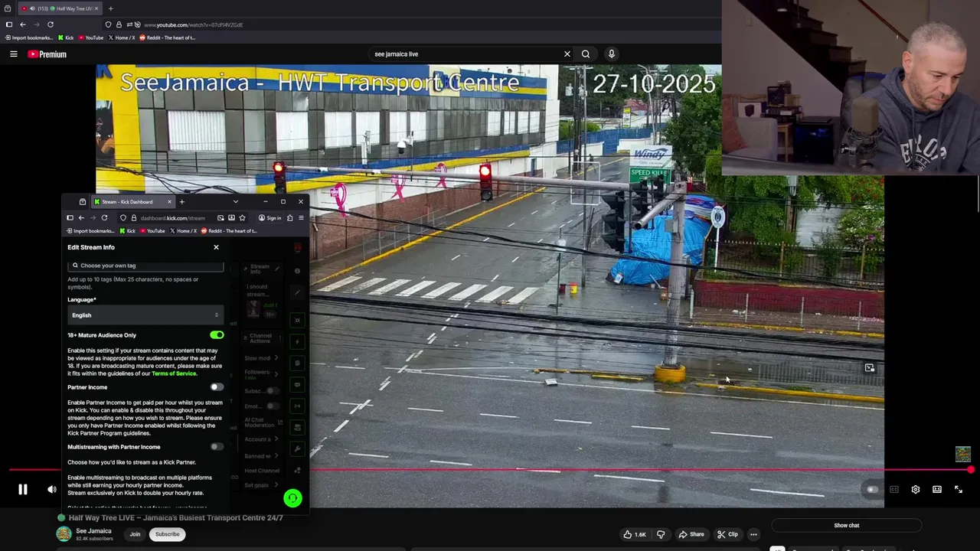This screenshot has width=980, height=551.
Task: Toggle Emotes-only chat switch
Action: [x=271, y=406]
